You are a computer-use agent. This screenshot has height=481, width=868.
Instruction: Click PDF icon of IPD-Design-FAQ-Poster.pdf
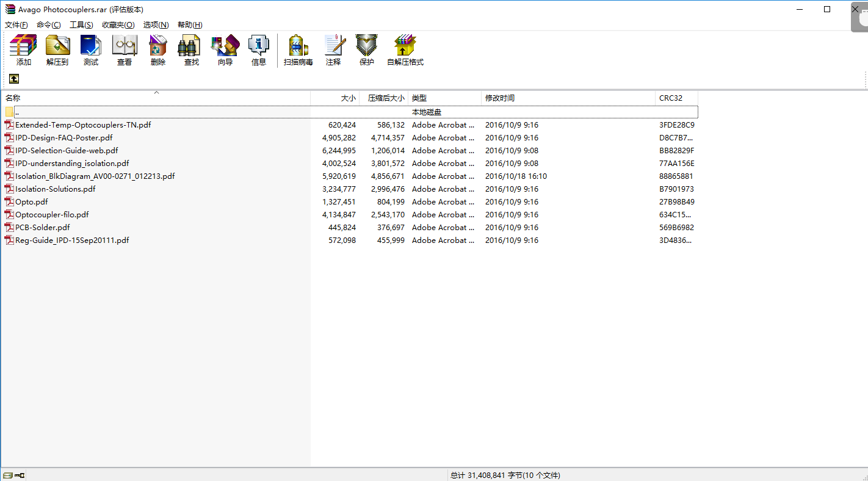click(x=9, y=137)
